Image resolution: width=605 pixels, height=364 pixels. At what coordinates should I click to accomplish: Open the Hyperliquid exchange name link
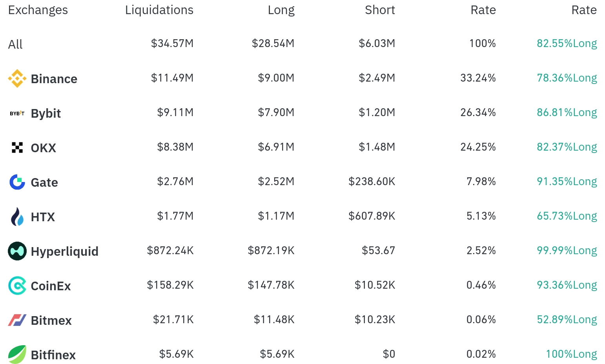point(65,251)
